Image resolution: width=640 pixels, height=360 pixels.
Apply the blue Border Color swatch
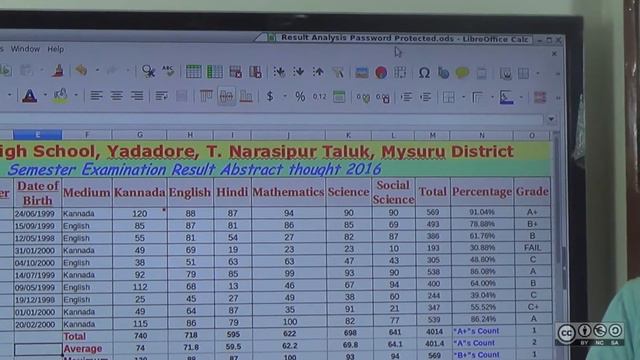507,98
